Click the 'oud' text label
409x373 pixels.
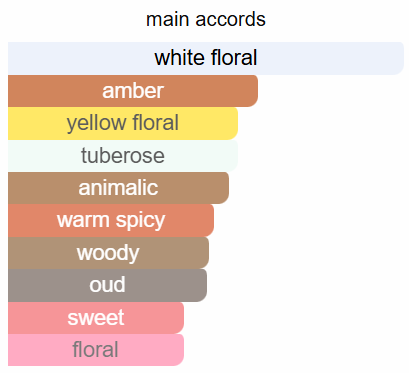(107, 285)
